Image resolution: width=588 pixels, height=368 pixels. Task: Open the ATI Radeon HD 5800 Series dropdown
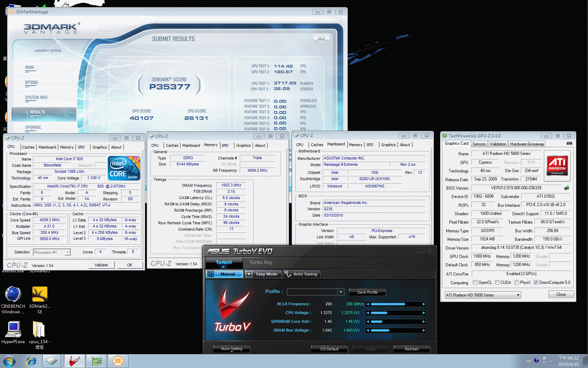(483, 295)
